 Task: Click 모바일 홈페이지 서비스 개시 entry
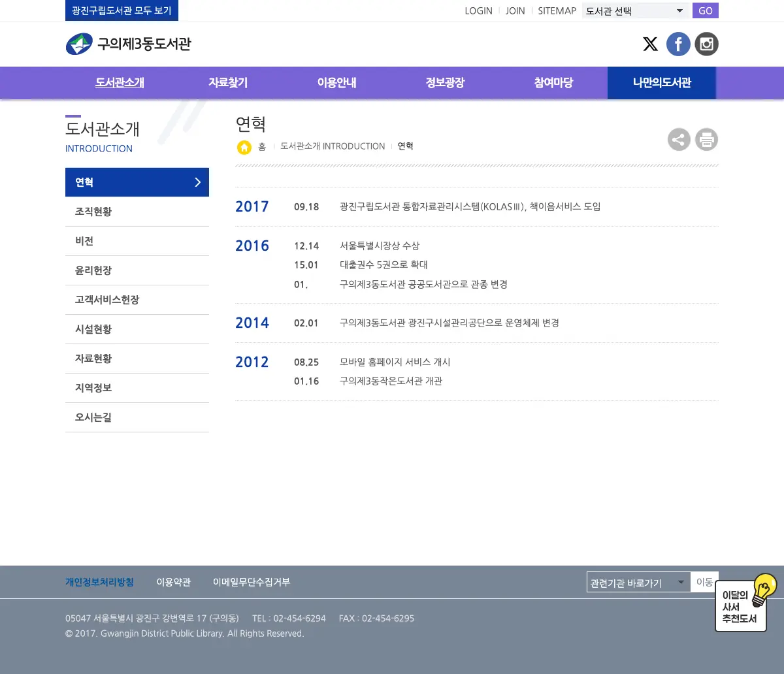tap(395, 362)
